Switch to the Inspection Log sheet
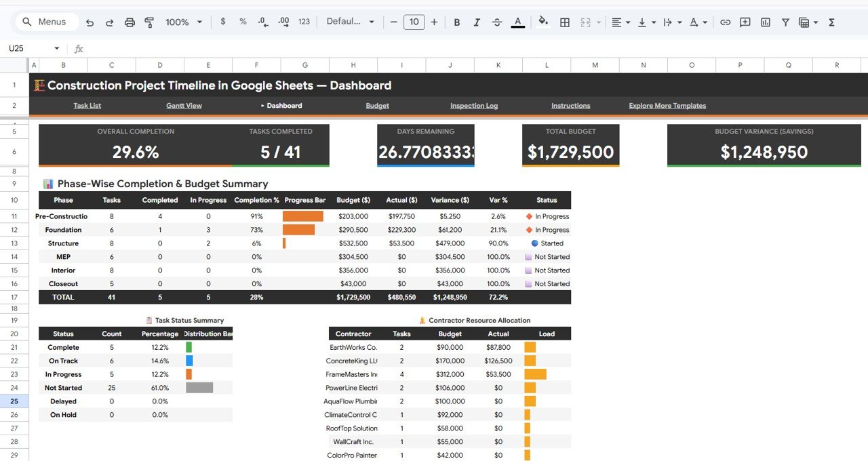 pyautogui.click(x=473, y=106)
